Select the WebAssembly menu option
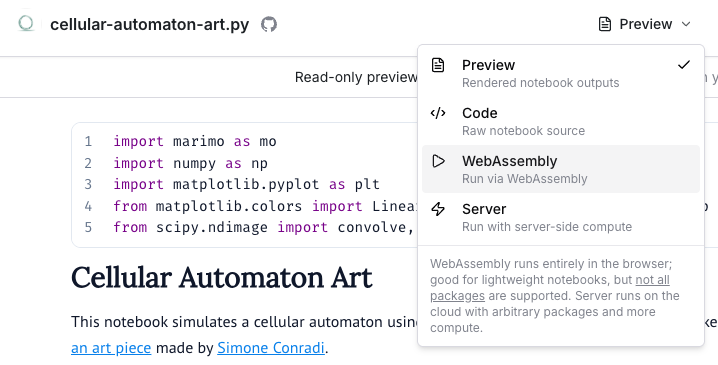Image resolution: width=718 pixels, height=365 pixels. click(x=560, y=169)
